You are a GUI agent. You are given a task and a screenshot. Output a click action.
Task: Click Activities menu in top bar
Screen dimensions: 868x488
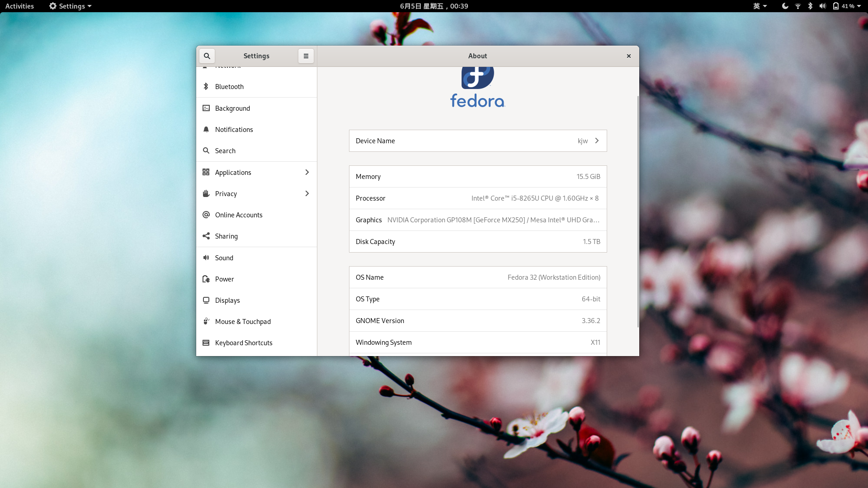pos(20,6)
